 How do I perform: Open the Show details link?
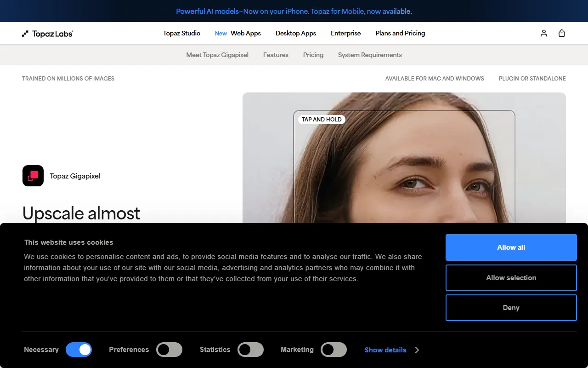pyautogui.click(x=385, y=350)
